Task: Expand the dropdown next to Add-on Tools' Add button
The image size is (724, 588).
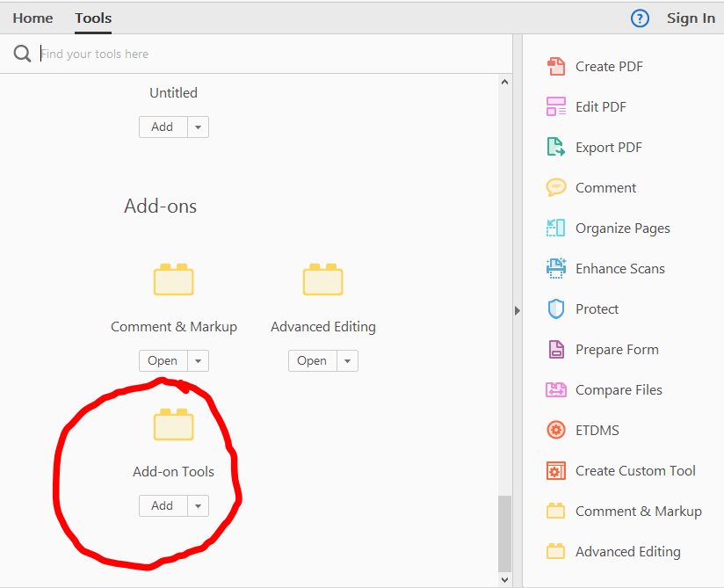Action: click(x=198, y=505)
